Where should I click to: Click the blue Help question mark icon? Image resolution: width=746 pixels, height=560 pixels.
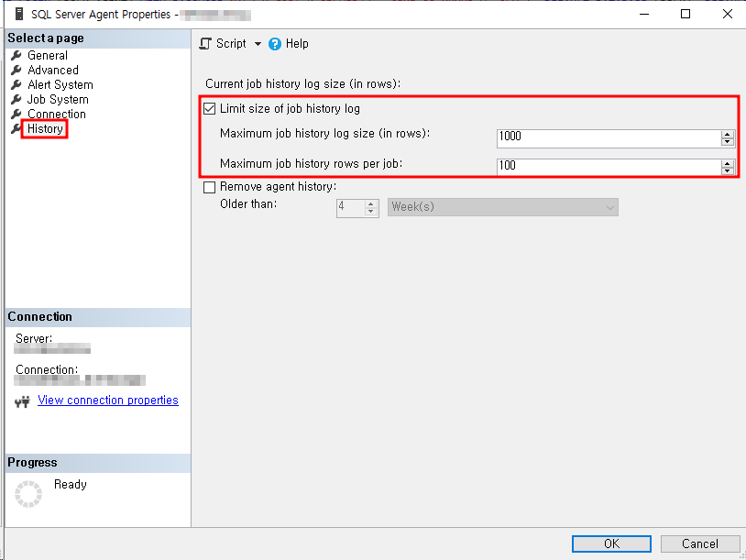coord(275,44)
